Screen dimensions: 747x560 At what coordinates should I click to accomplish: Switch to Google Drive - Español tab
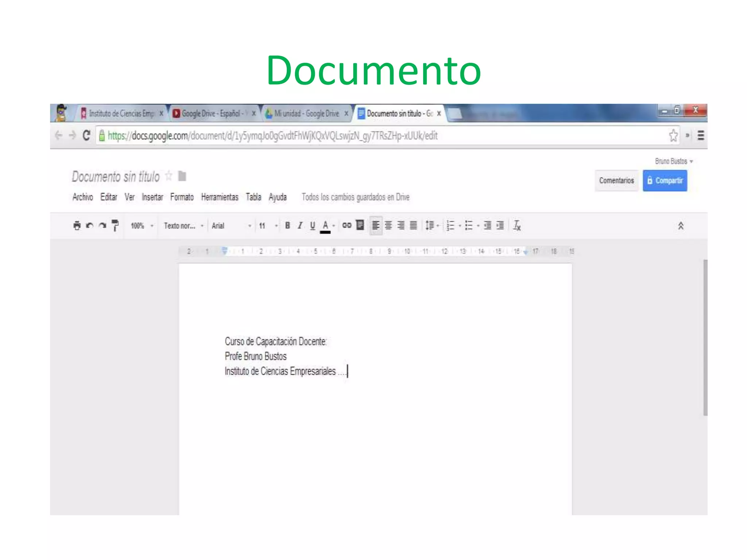click(214, 113)
